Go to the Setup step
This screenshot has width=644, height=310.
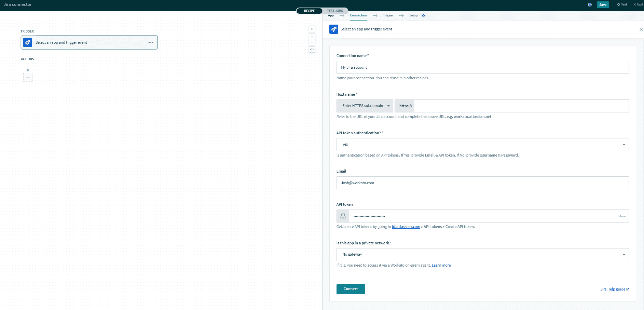pos(413,15)
